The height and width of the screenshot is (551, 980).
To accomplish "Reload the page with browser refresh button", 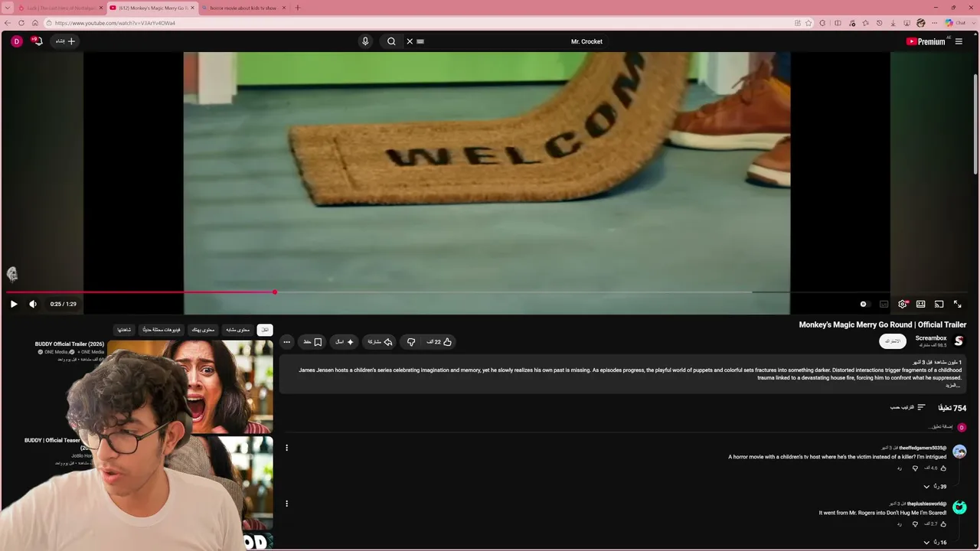I will click(21, 23).
